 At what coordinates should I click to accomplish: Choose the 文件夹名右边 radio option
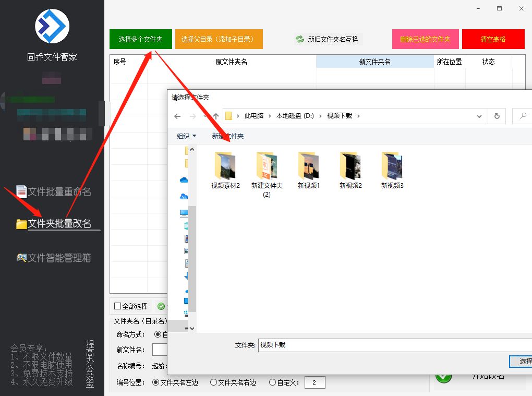click(x=213, y=382)
